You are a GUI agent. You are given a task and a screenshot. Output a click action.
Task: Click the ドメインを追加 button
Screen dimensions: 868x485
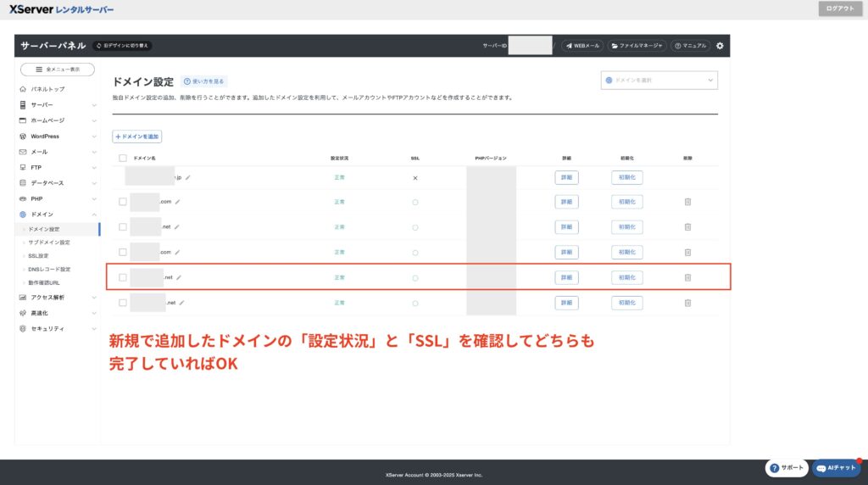tap(136, 137)
